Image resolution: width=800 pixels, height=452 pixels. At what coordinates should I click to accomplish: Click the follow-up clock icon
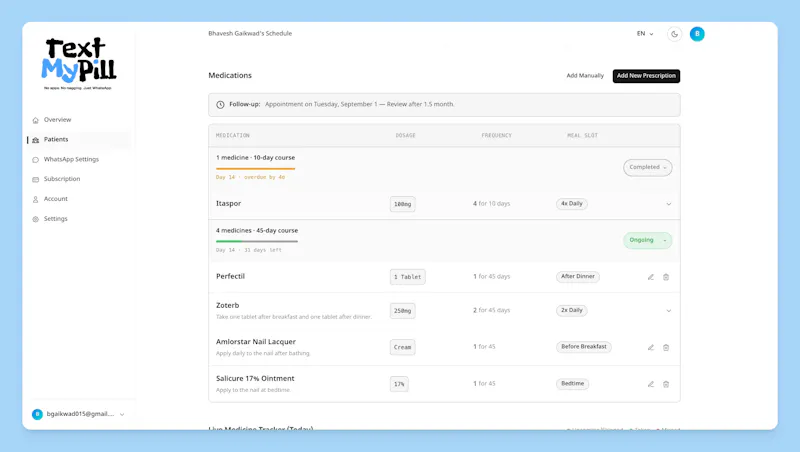(220, 105)
